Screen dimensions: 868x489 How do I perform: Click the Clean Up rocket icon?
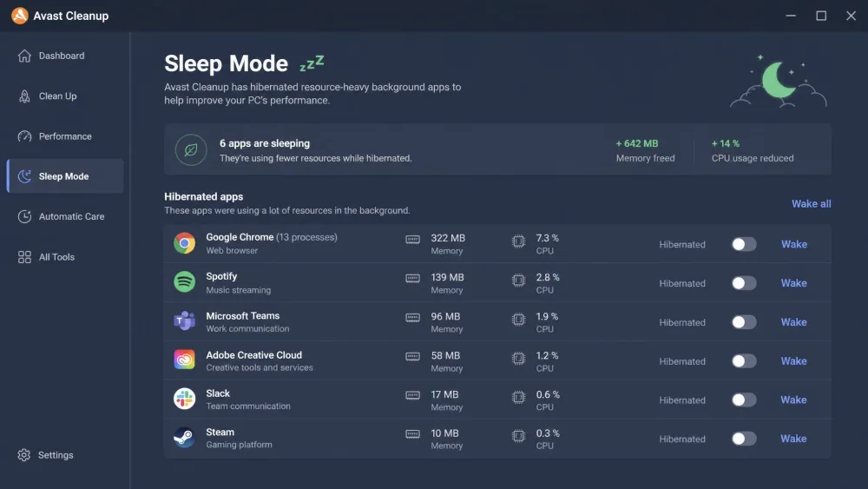click(24, 96)
